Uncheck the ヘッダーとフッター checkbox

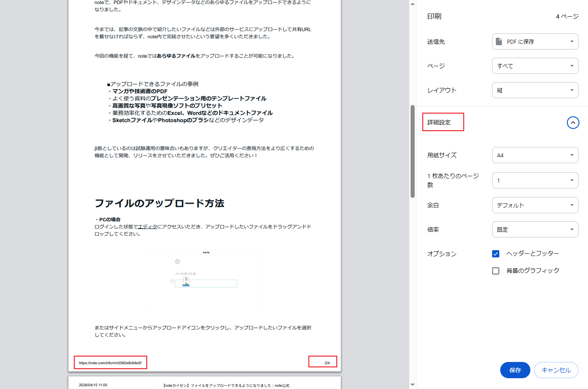(x=495, y=253)
